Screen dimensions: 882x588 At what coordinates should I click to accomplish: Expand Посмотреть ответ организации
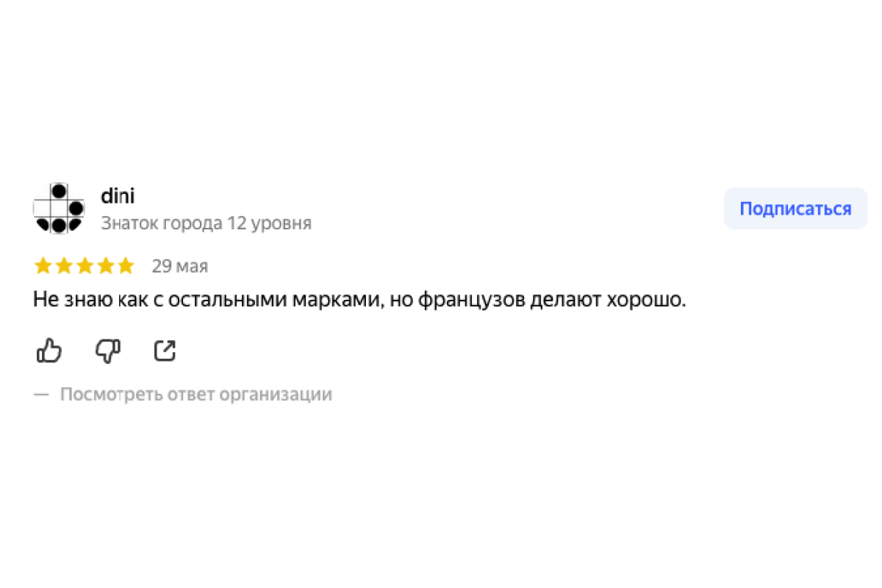click(196, 395)
